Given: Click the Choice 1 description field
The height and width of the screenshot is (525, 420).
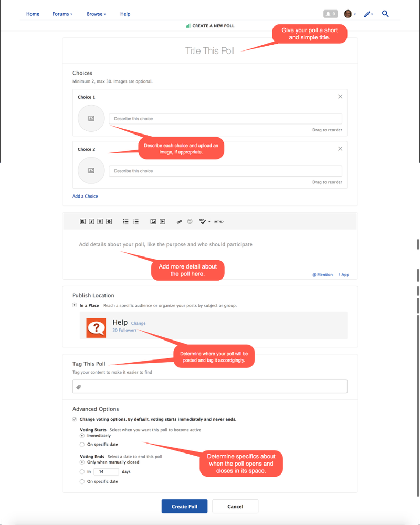Looking at the screenshot, I should point(225,119).
